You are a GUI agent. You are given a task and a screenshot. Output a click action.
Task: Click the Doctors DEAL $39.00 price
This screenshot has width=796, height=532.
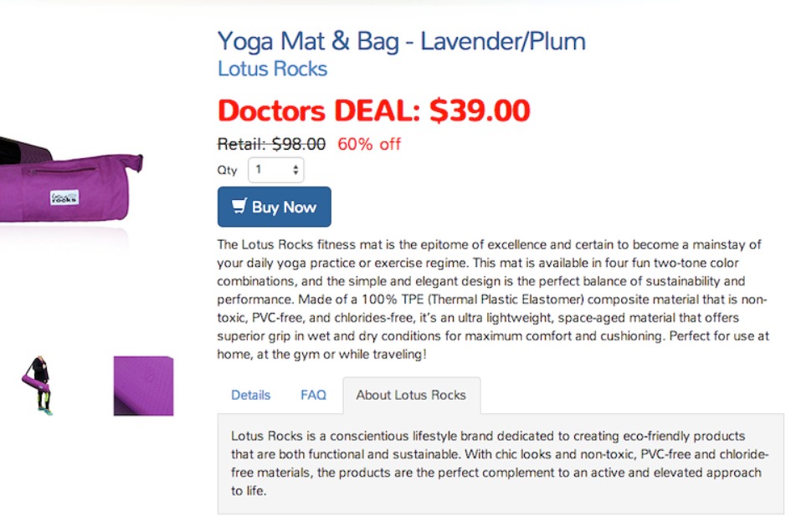[x=373, y=110]
